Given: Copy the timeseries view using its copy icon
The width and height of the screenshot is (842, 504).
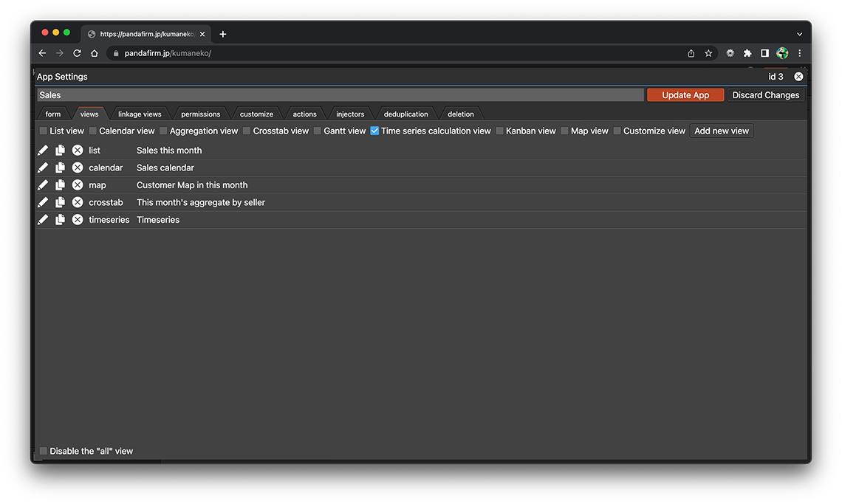Looking at the screenshot, I should 60,220.
